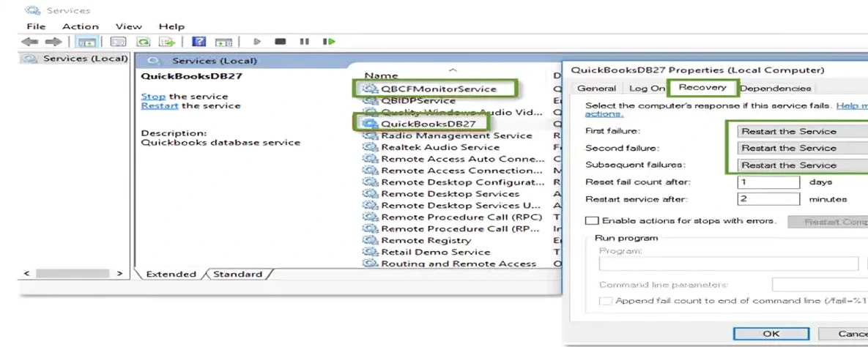Open the Action menu
Viewport: 868px width, 347px height.
(x=81, y=26)
